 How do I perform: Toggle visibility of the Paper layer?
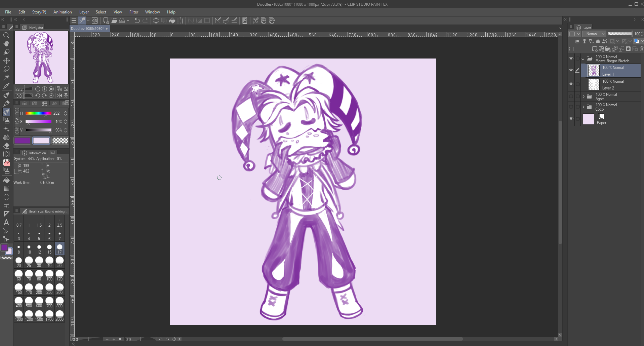(571, 119)
